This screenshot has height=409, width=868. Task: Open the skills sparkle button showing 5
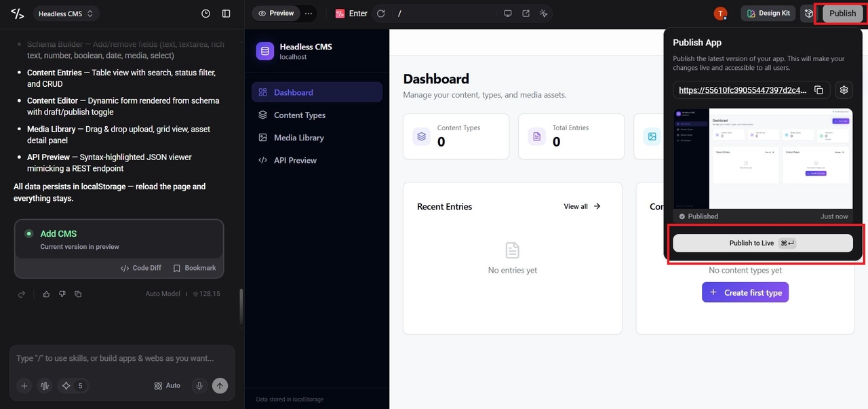73,386
